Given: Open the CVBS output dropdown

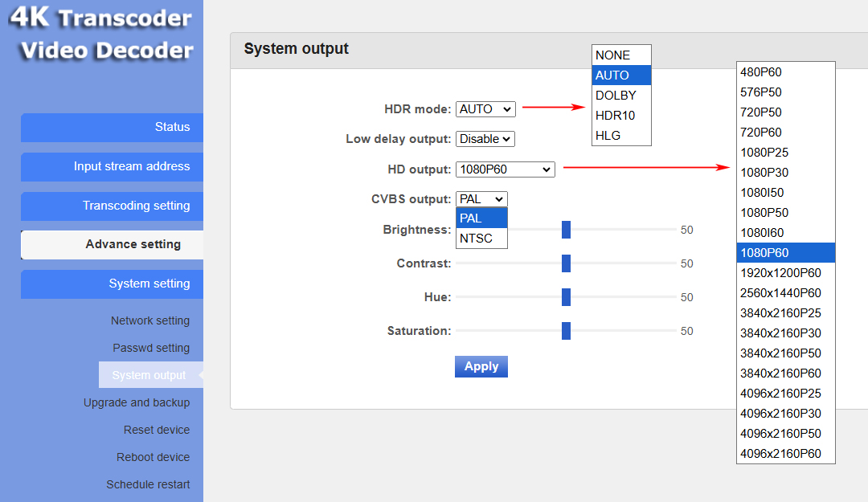Looking at the screenshot, I should tap(481, 199).
